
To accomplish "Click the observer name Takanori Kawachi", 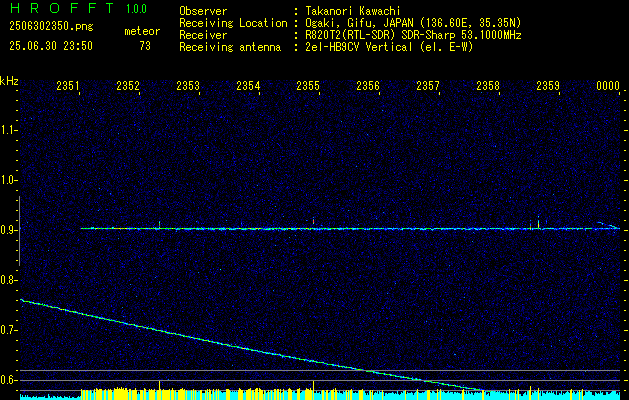I will [353, 11].
